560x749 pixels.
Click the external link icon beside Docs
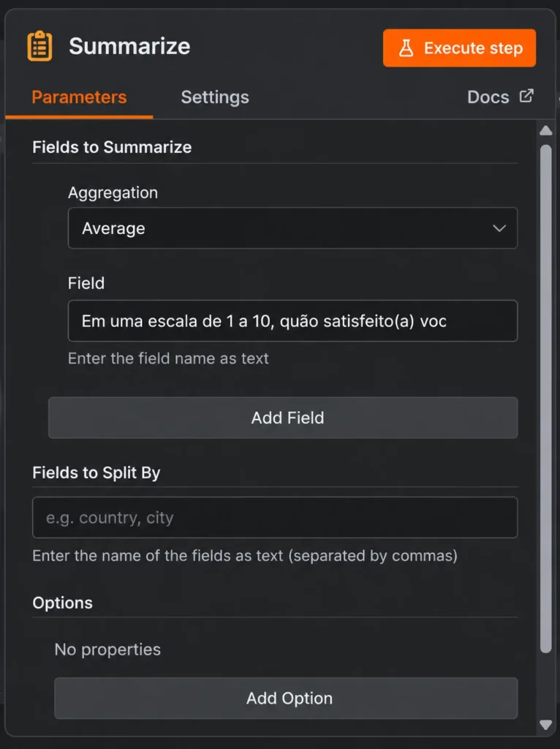pos(526,96)
